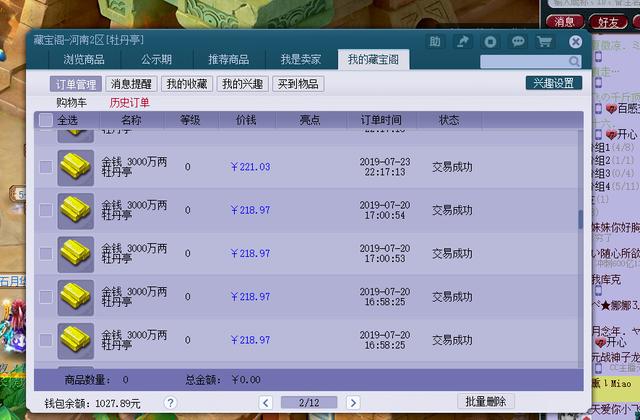Viewport: 640px width, 420px height.
Task: Click the 亮点 column header
Action: coord(310,120)
